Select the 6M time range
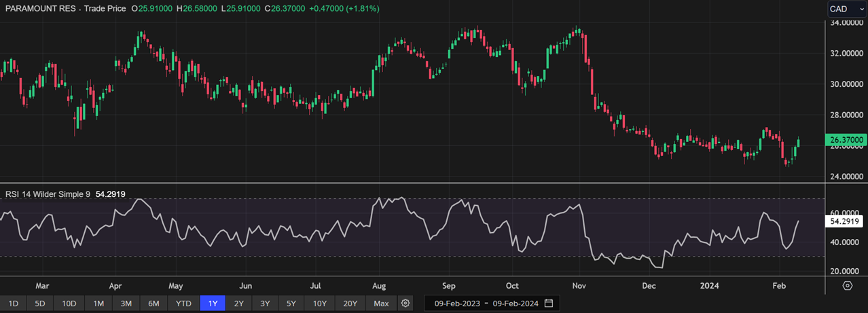This screenshot has height=313, width=868. [153, 303]
